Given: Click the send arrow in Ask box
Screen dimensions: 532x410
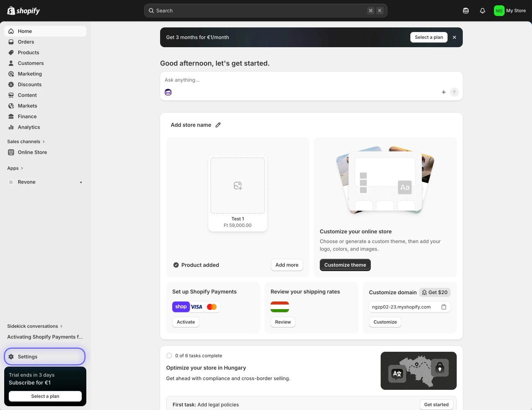Looking at the screenshot, I should [454, 92].
